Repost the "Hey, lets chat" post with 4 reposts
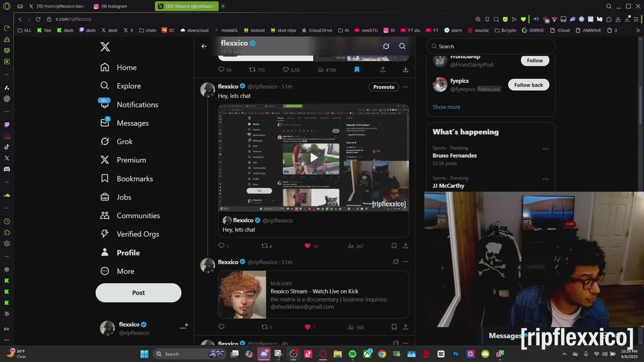 click(x=267, y=246)
